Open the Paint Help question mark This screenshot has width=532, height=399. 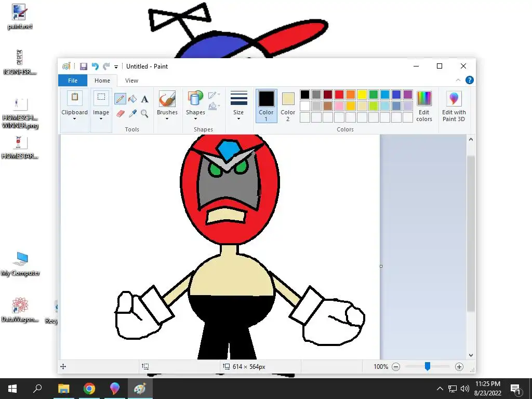tap(470, 80)
